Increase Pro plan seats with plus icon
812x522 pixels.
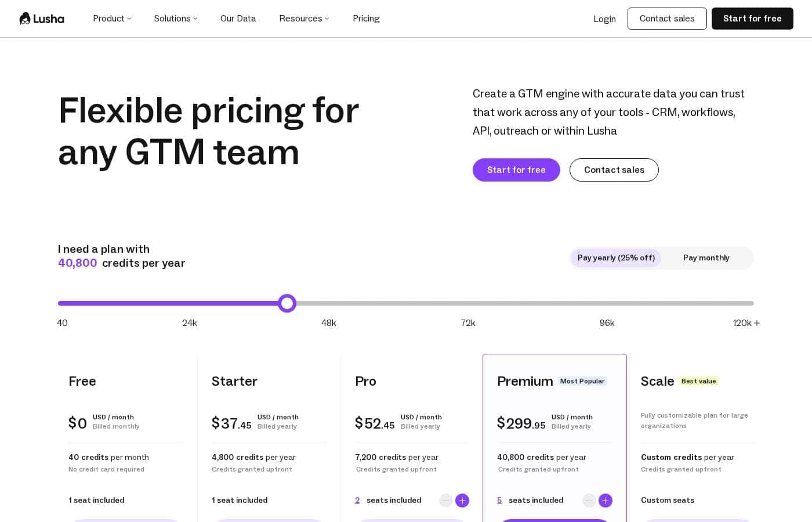(x=462, y=501)
